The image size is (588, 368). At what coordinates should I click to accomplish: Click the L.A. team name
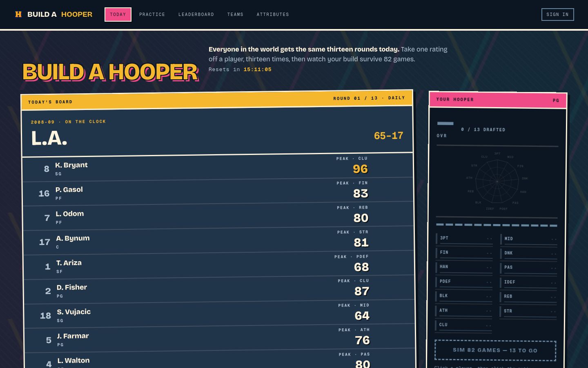[x=49, y=138]
